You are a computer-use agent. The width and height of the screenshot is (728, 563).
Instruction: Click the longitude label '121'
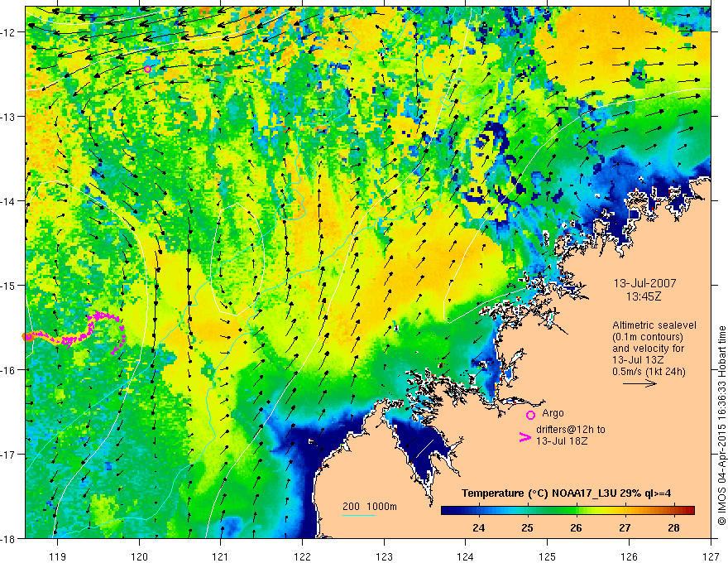(221, 556)
